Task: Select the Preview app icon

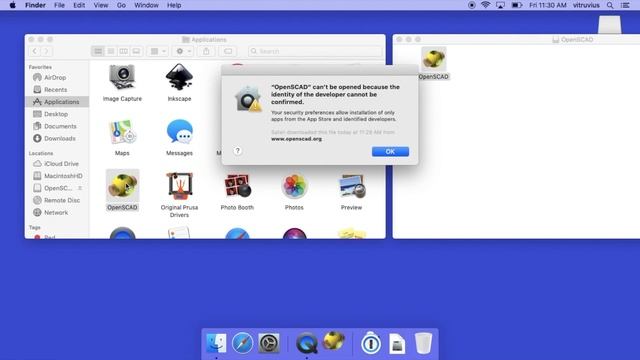Action: pos(351,186)
